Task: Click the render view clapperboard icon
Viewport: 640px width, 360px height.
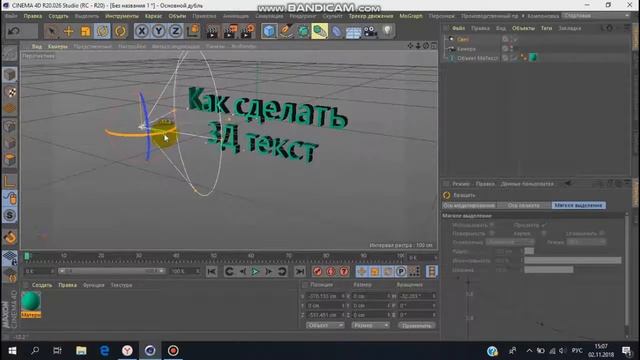Action: click(212, 31)
